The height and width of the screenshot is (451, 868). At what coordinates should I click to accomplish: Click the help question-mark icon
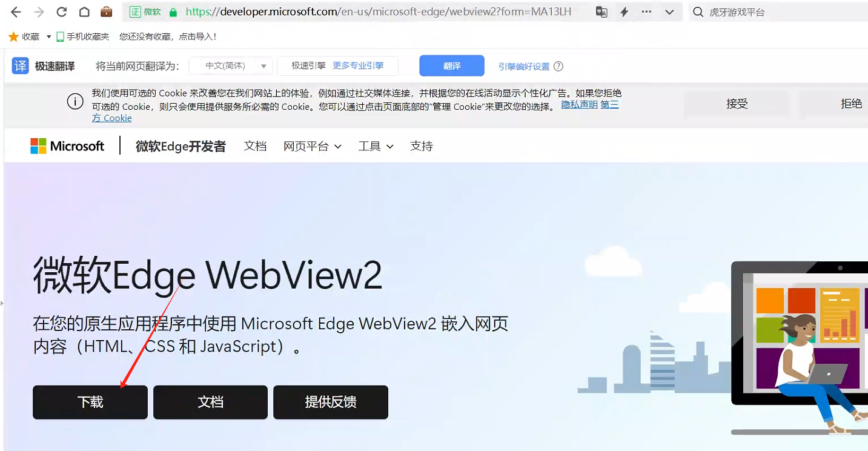click(558, 66)
